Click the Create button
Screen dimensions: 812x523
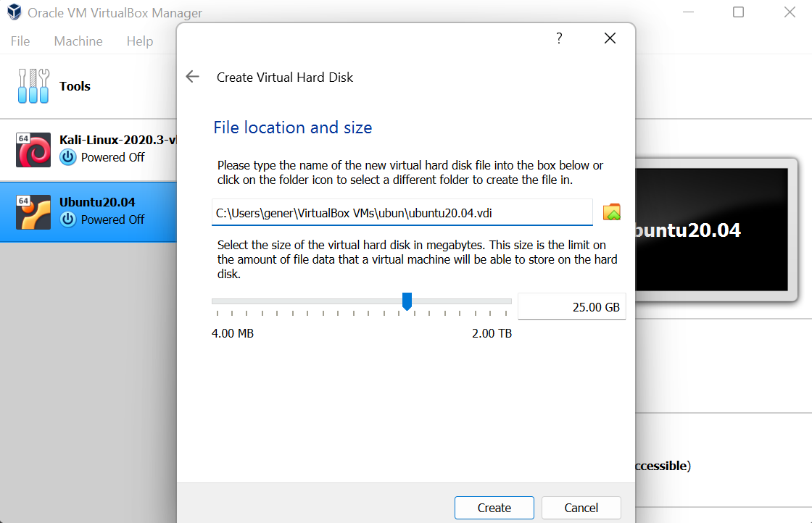(494, 508)
